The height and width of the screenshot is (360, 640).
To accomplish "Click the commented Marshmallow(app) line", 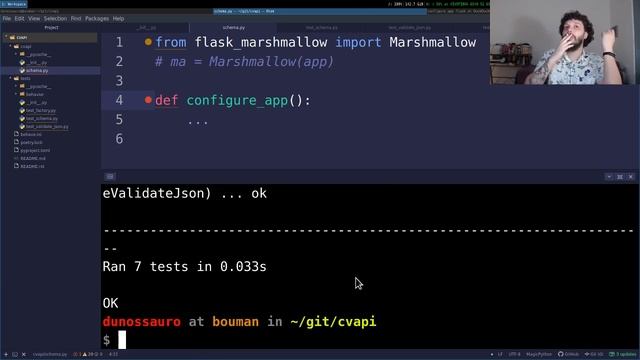I will [x=244, y=62].
